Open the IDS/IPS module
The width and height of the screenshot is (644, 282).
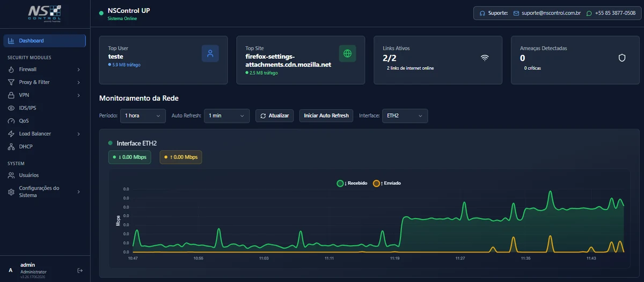pyautogui.click(x=45, y=108)
